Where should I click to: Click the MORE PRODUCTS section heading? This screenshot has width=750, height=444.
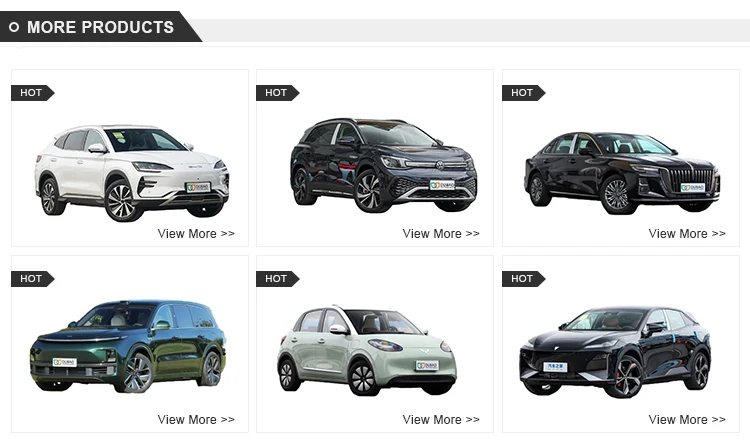point(100,27)
